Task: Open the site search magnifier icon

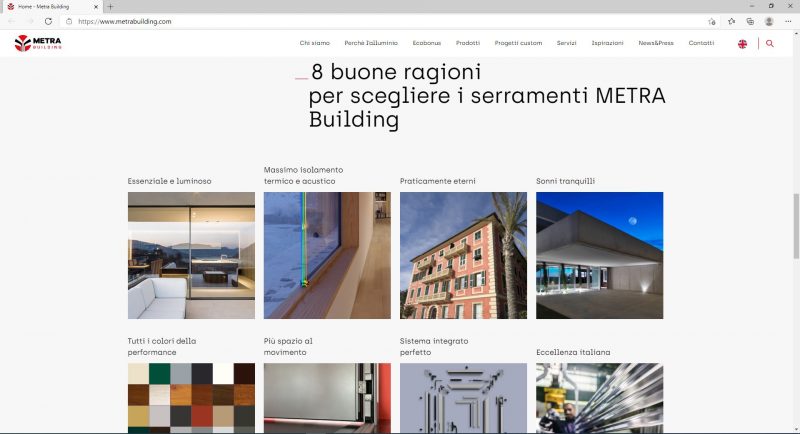Action: pos(769,44)
